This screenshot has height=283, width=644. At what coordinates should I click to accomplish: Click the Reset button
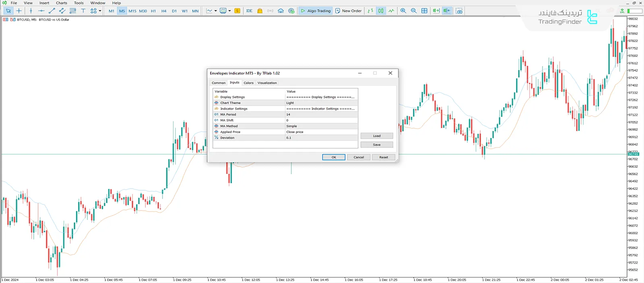(x=383, y=157)
